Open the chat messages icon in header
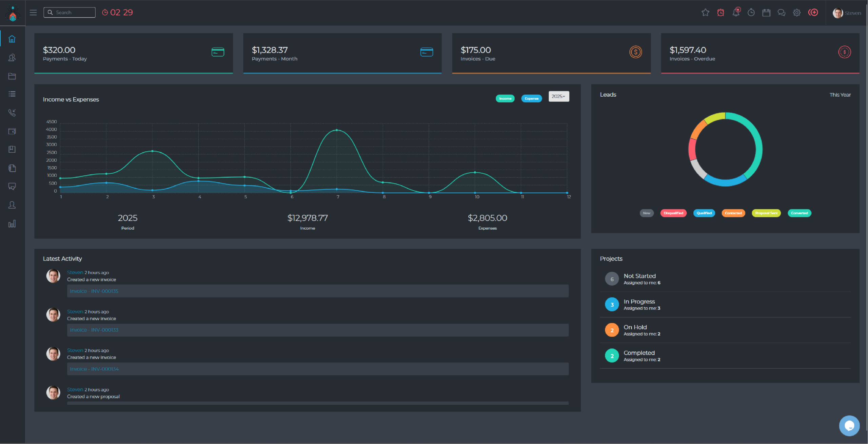The height and width of the screenshot is (444, 868). 782,13
